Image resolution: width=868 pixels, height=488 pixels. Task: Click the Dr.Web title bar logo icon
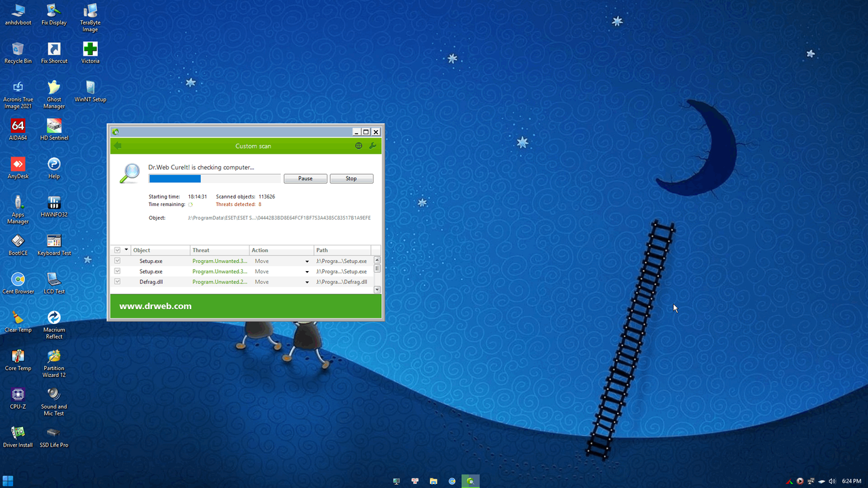tap(116, 132)
